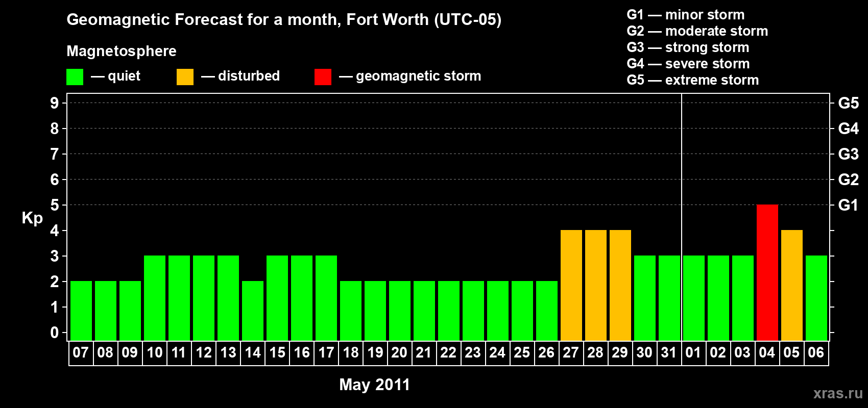Select the green bar for day 17
868x408 pixels.
coord(326,298)
